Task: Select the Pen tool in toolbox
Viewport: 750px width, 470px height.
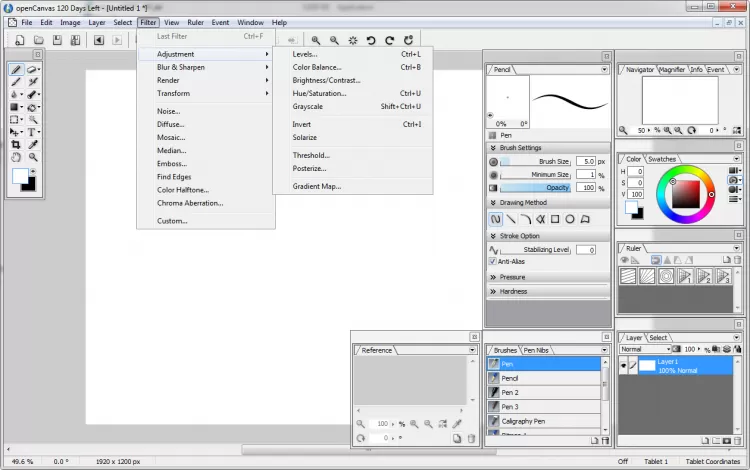Action: click(16, 69)
